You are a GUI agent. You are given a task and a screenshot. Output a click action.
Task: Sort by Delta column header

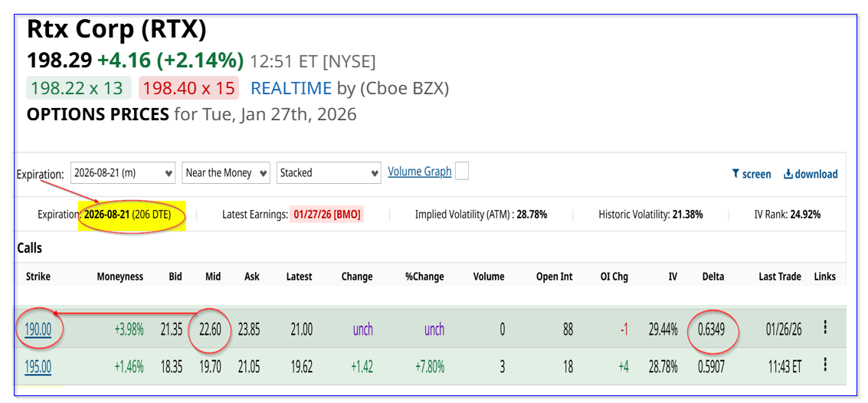712,277
